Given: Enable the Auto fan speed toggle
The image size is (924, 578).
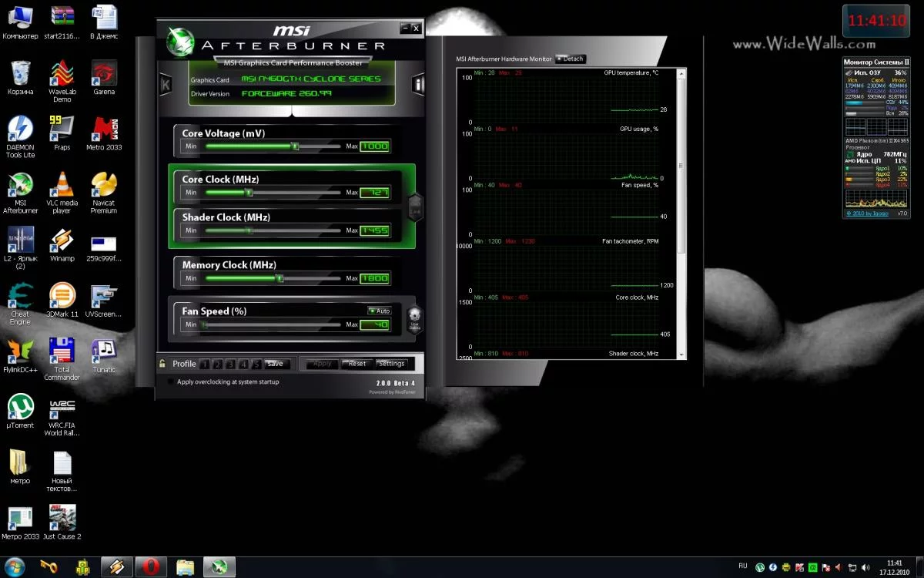Looking at the screenshot, I should pyautogui.click(x=379, y=311).
